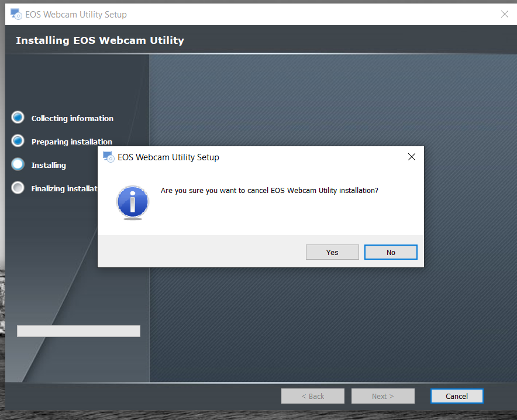Click the installer icon in the dialog title bar
517x420 pixels.
tap(108, 157)
